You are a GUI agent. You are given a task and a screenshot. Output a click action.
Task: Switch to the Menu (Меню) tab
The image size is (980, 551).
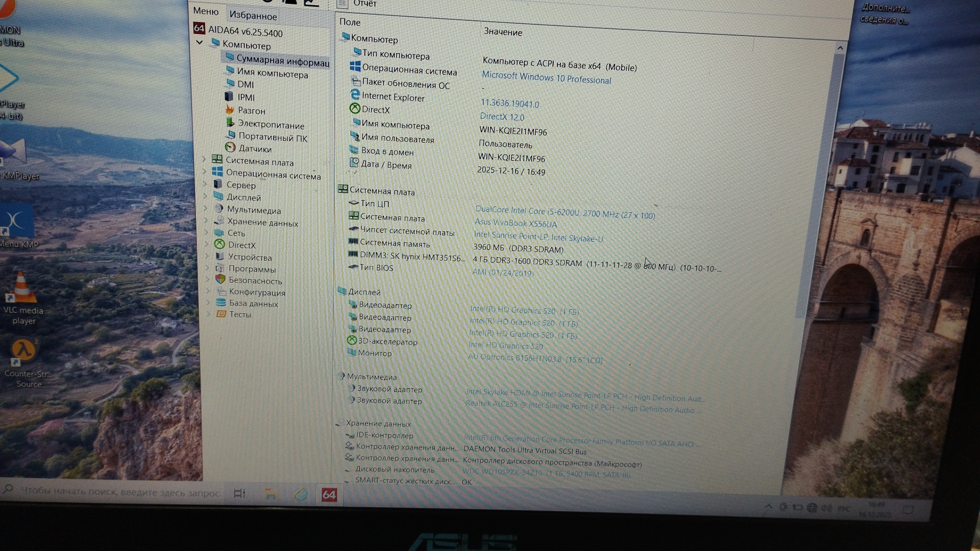pyautogui.click(x=206, y=11)
